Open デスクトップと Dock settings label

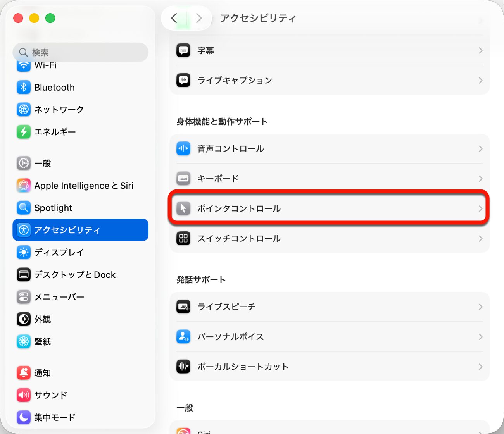(75, 275)
